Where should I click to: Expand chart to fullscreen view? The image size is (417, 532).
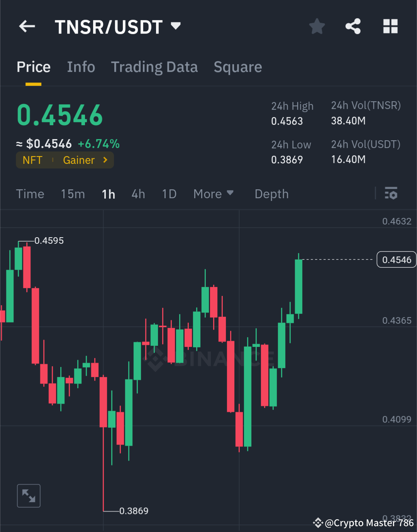[29, 495]
